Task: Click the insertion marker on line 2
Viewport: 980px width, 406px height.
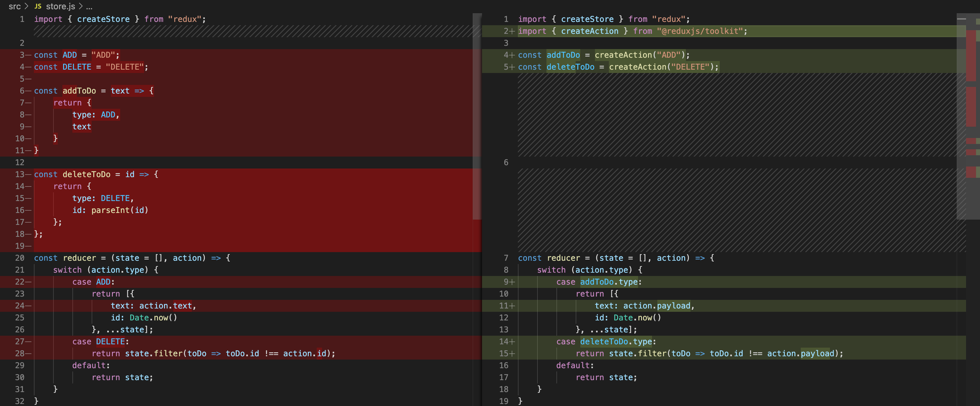Action: [x=512, y=31]
